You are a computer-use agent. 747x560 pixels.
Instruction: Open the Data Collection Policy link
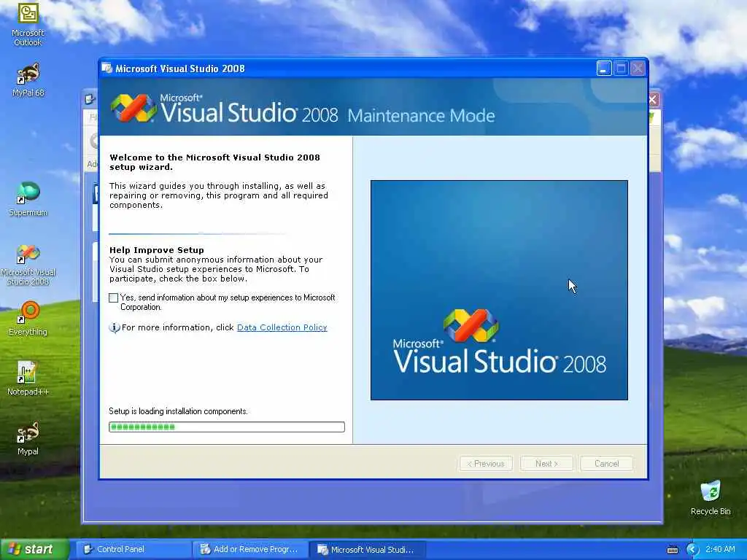coord(282,327)
